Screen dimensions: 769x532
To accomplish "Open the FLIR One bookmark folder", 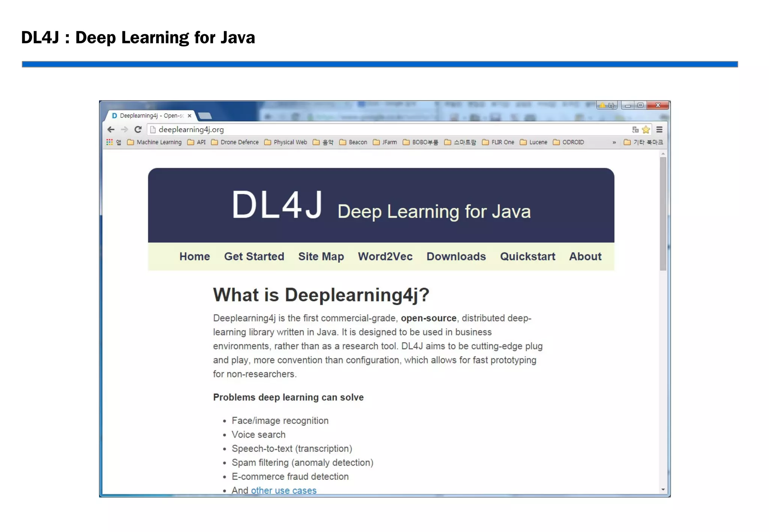I will (x=498, y=142).
